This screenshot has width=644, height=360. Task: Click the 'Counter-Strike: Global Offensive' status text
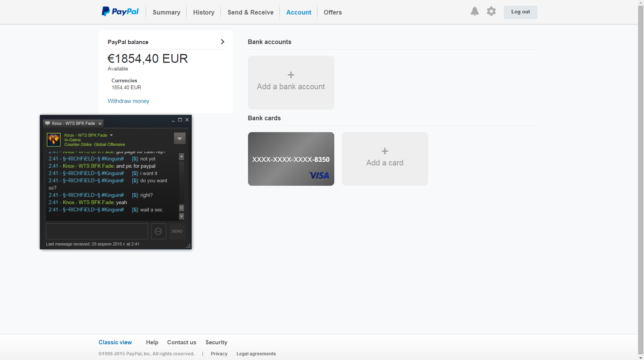click(x=95, y=144)
